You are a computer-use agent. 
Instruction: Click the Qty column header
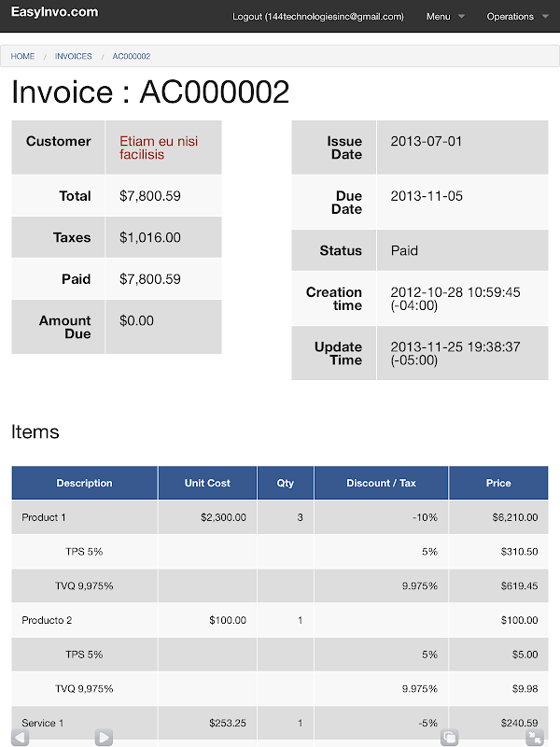pyautogui.click(x=286, y=483)
